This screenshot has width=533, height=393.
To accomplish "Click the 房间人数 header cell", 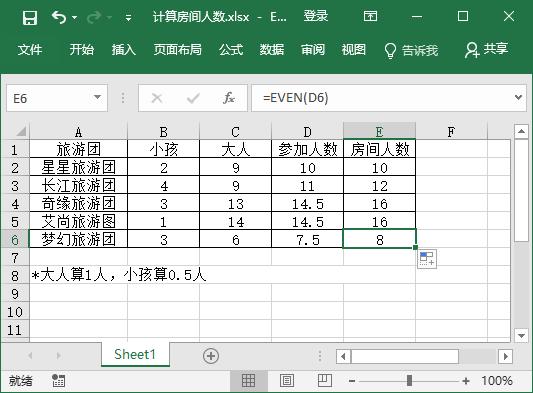I will pos(379,149).
